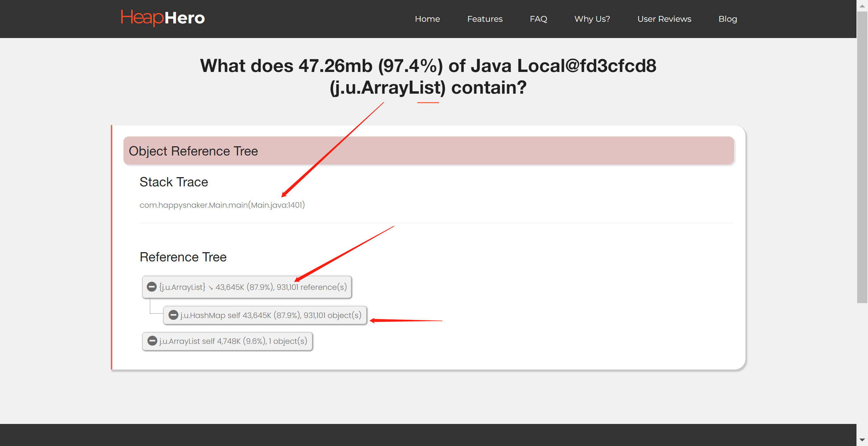Open the Home menu item
The width and height of the screenshot is (868, 446).
click(x=427, y=19)
